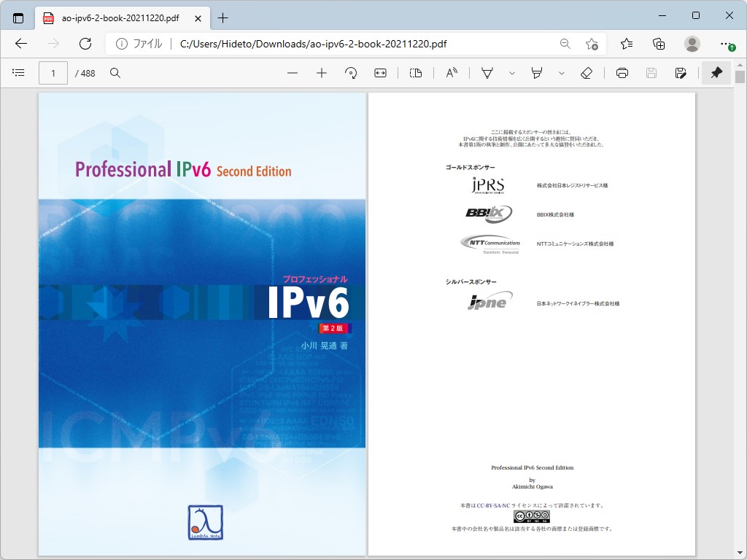747x560 pixels.
Task: Save an annotated copy of the PDF
Action: pyautogui.click(x=680, y=73)
